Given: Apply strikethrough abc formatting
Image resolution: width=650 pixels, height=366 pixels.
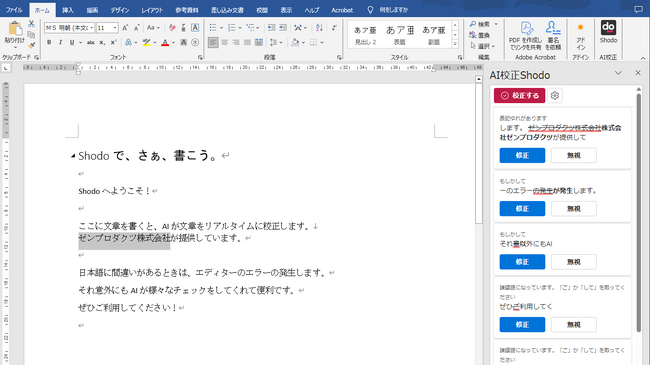Looking at the screenshot, I should (x=91, y=42).
